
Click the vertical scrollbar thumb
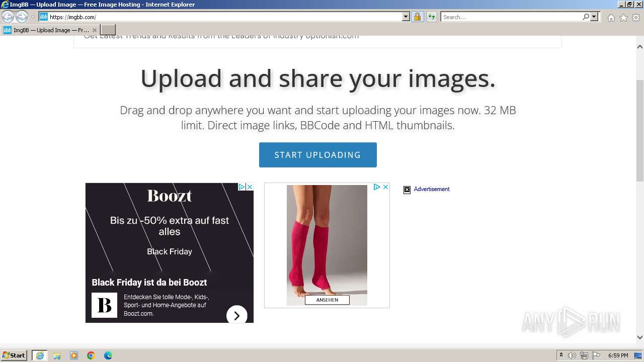(640, 131)
